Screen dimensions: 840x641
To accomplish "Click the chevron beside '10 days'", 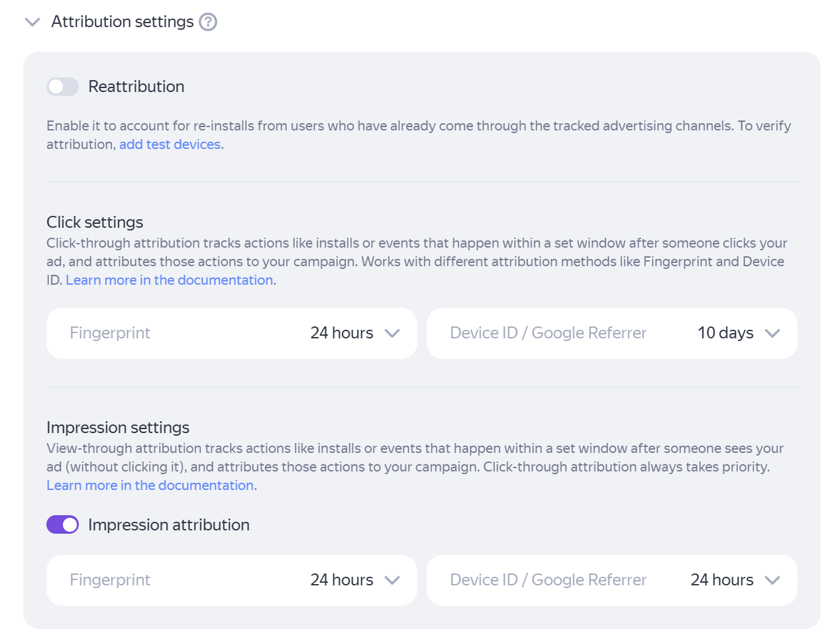I will pos(772,333).
